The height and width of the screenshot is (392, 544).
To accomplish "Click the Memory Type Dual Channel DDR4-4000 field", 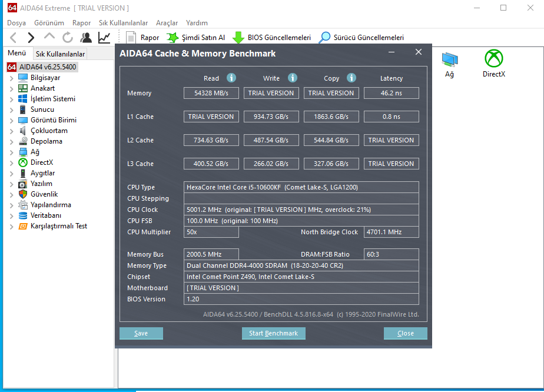I will (x=301, y=265).
